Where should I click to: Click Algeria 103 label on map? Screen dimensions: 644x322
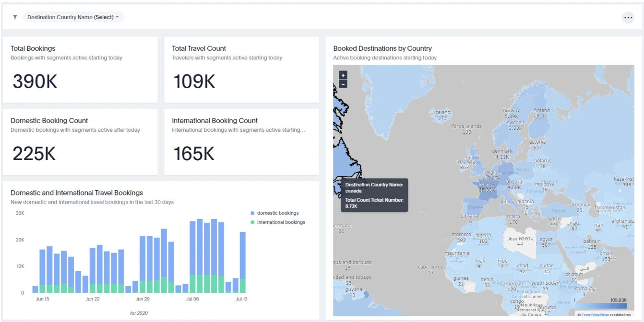coord(483,238)
